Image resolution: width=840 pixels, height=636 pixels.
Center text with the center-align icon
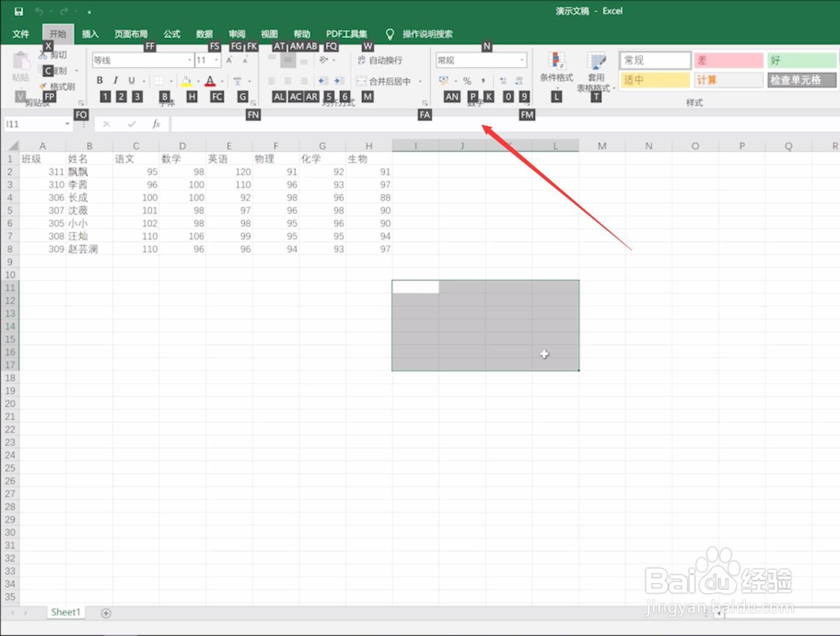pyautogui.click(x=287, y=81)
